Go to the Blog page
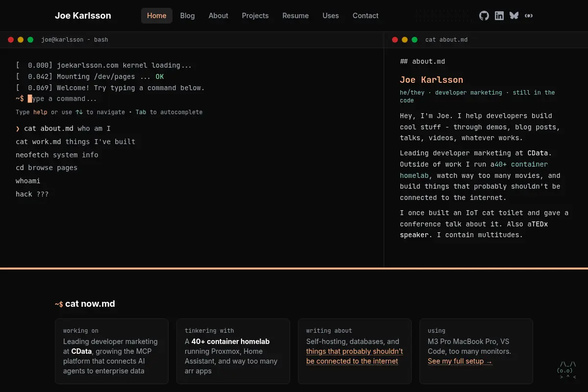The width and height of the screenshot is (588, 392). coord(187,16)
